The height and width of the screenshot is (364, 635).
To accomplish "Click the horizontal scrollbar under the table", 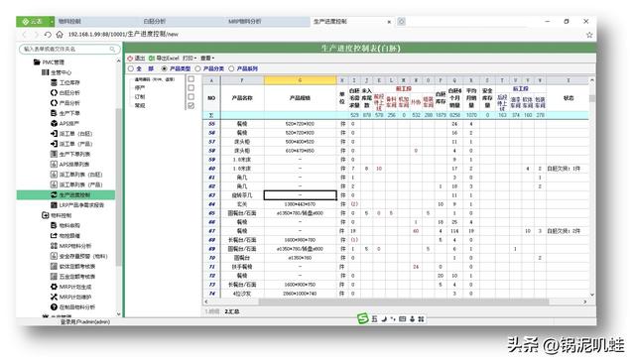I will (x=404, y=302).
